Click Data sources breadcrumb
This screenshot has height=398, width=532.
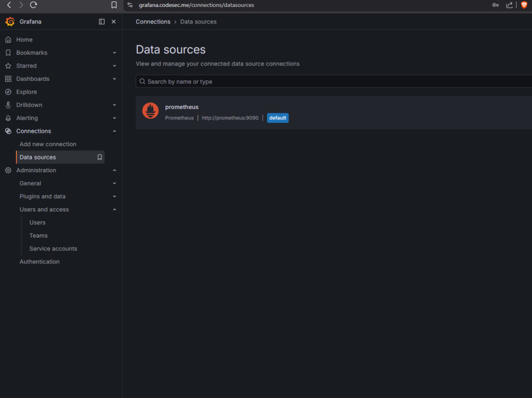coord(198,22)
